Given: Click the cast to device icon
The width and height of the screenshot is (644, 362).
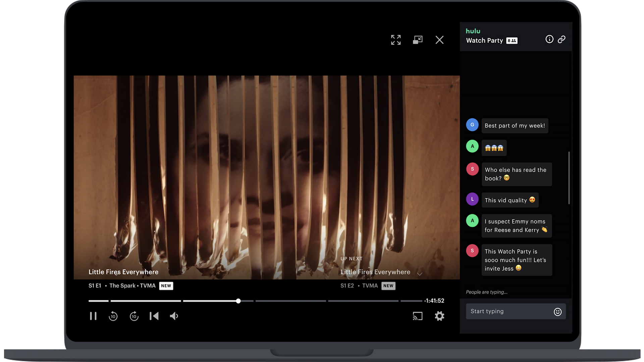Looking at the screenshot, I should [418, 316].
